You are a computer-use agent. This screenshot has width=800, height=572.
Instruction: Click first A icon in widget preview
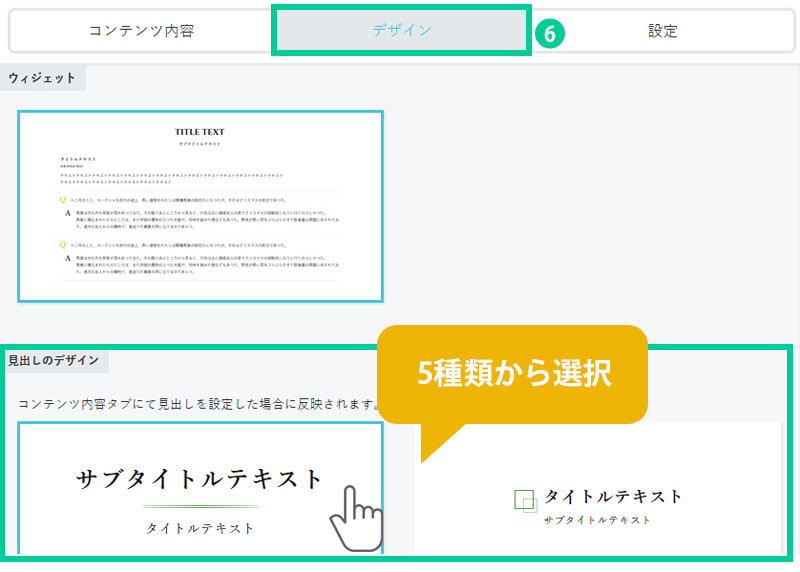(x=67, y=213)
